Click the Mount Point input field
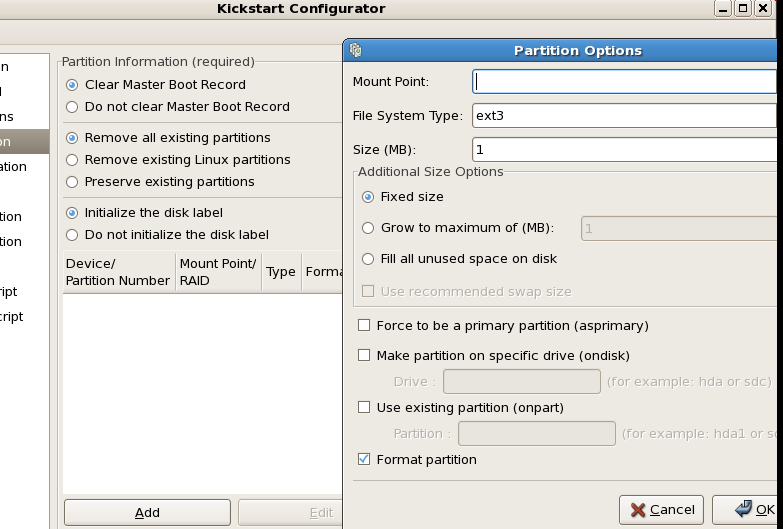 [625, 81]
